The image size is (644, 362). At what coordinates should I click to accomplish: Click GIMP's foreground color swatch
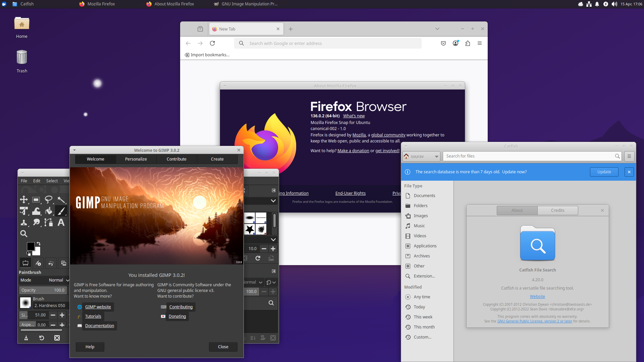[31, 246]
